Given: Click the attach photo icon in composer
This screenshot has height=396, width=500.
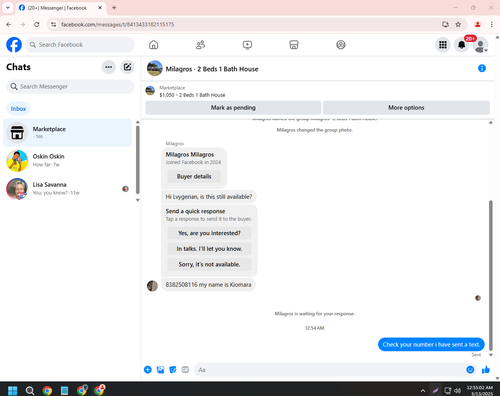Looking at the screenshot, I should tap(160, 370).
